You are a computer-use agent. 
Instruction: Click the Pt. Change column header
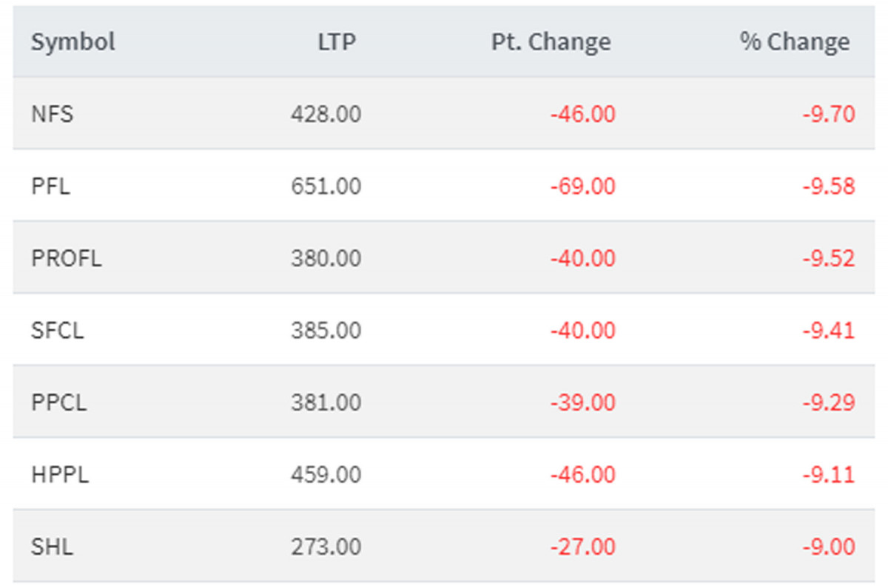pyautogui.click(x=551, y=42)
